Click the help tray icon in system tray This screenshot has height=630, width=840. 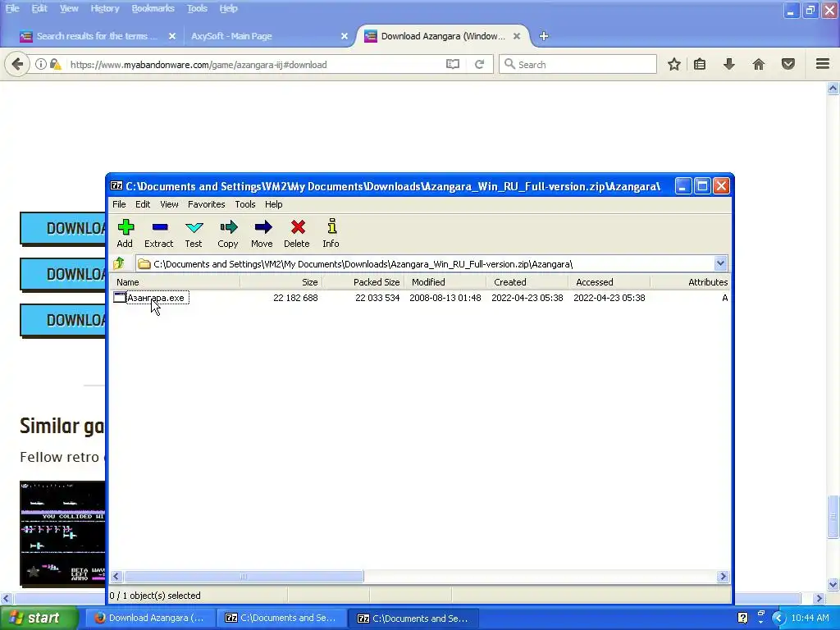[x=742, y=618]
